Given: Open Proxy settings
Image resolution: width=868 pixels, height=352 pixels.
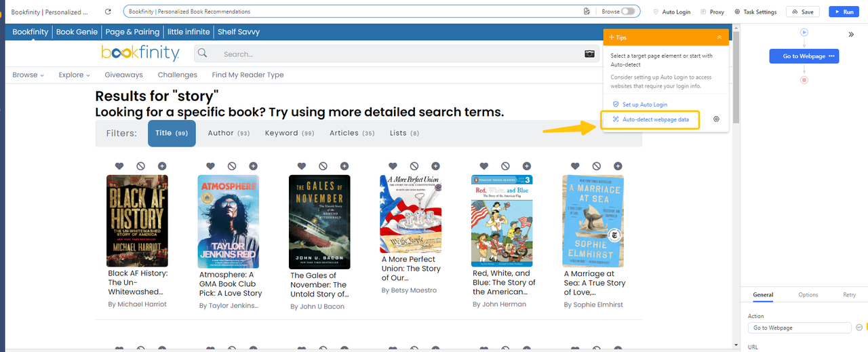Looking at the screenshot, I should click(x=713, y=12).
